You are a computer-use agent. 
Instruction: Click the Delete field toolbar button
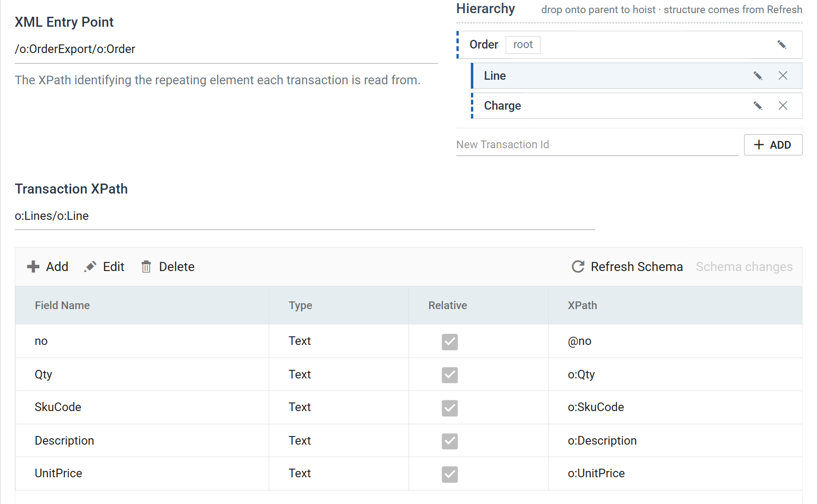[168, 267]
